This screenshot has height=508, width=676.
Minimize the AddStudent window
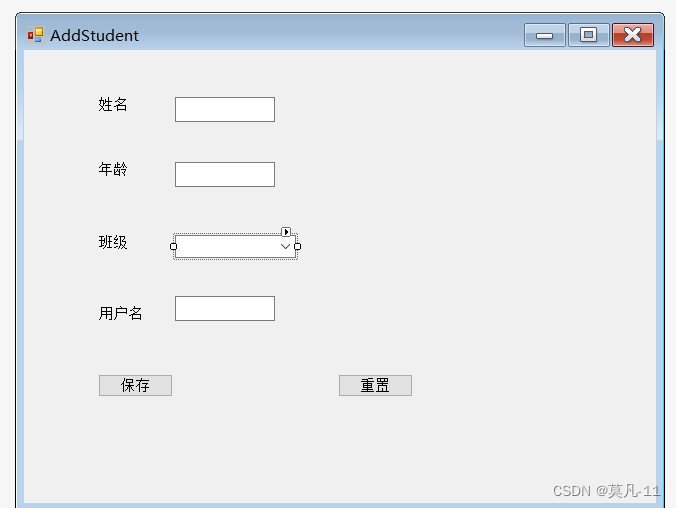(545, 35)
